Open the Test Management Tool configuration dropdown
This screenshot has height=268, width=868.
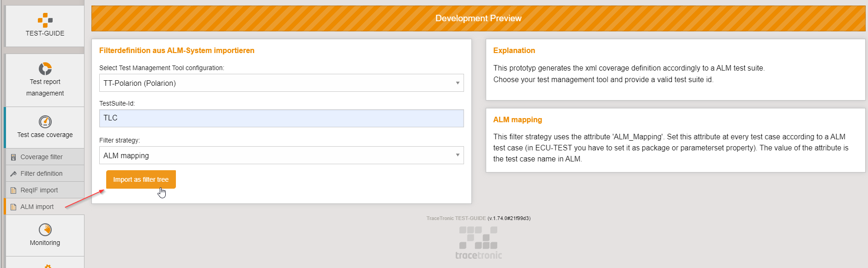point(281,83)
